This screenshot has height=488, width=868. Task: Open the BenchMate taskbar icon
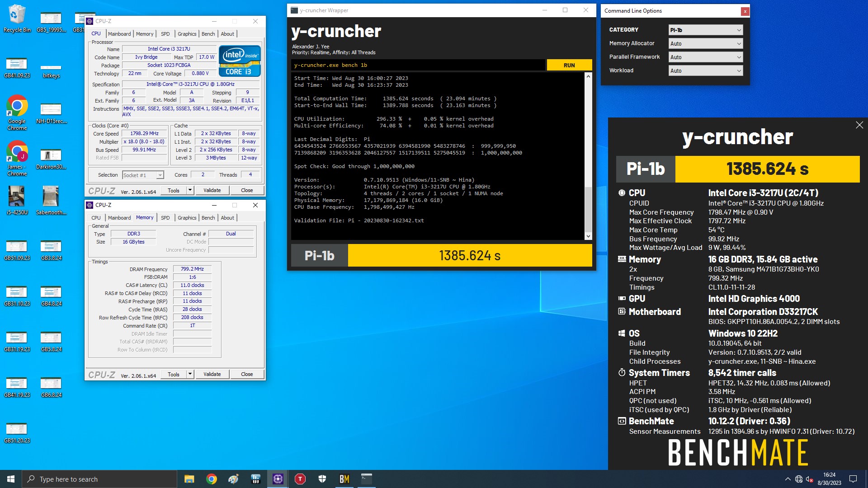pos(344,479)
